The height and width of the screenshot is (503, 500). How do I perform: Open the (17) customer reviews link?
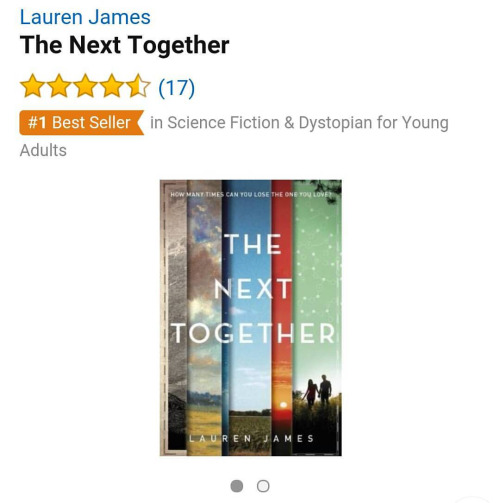click(x=176, y=88)
